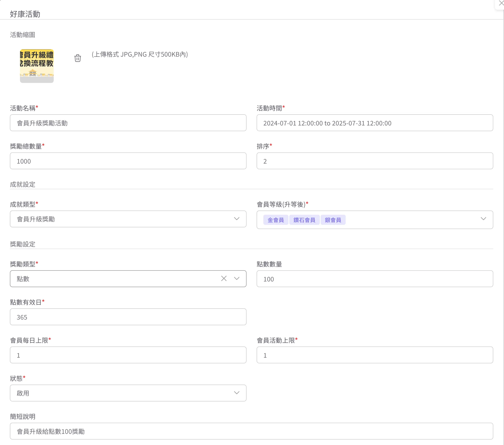Viewport: 504px width, 445px height.
Task: Click the X clear icon in 獎勵類型
Action: (224, 278)
